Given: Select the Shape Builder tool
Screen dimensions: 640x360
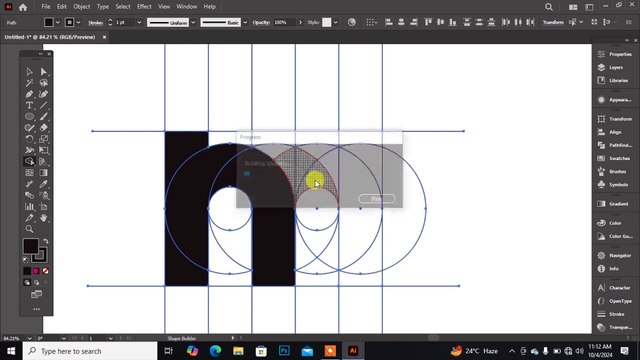Looking at the screenshot, I should pyautogui.click(x=29, y=162).
